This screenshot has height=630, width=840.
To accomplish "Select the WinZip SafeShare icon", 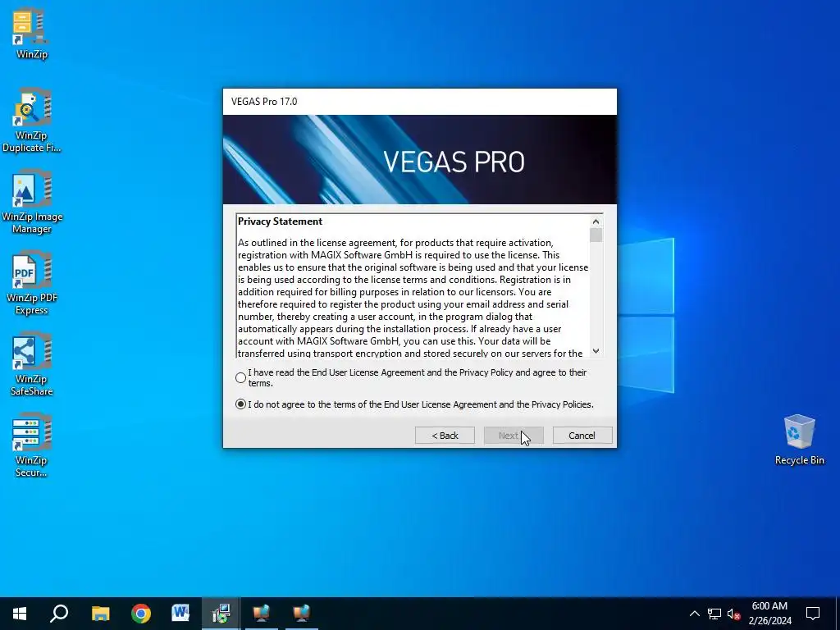I will click(x=31, y=365).
